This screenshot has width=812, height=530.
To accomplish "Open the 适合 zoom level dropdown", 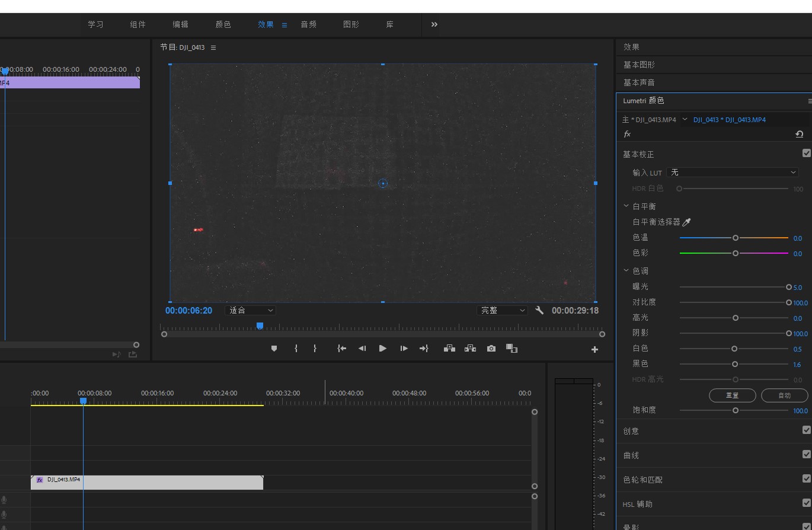I will tap(251, 310).
